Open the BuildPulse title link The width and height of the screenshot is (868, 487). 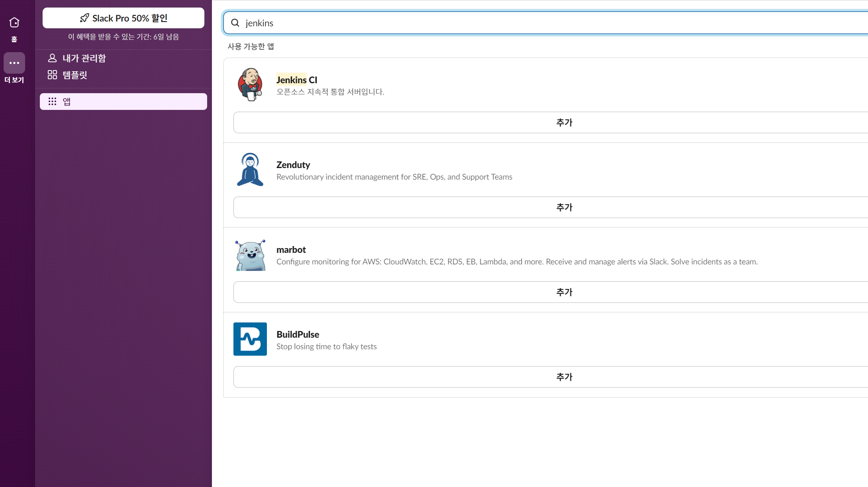[x=298, y=334]
